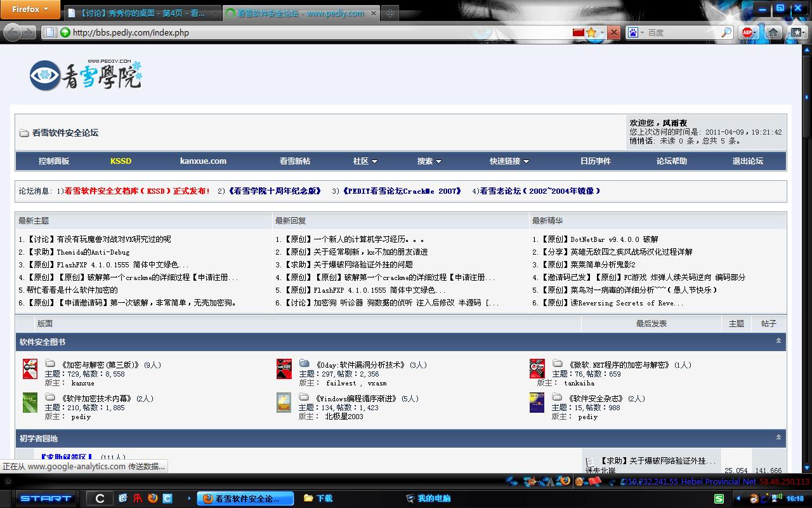
Task: Stop page loading with the red X button
Action: click(x=613, y=32)
